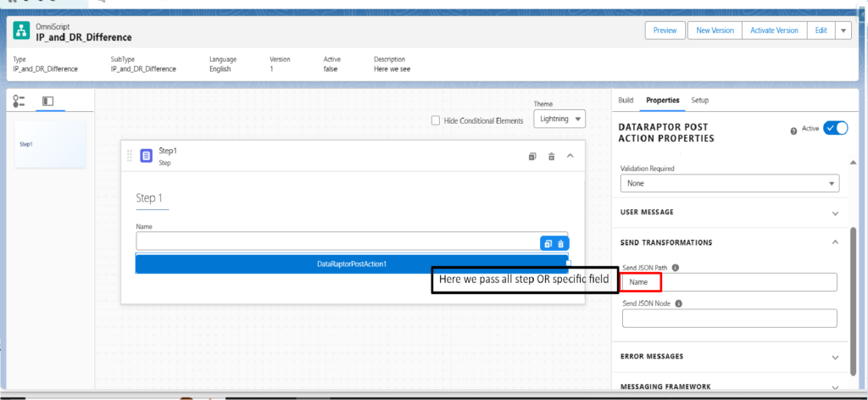
Task: Delete Step1 using the header trash icon
Action: [551, 157]
